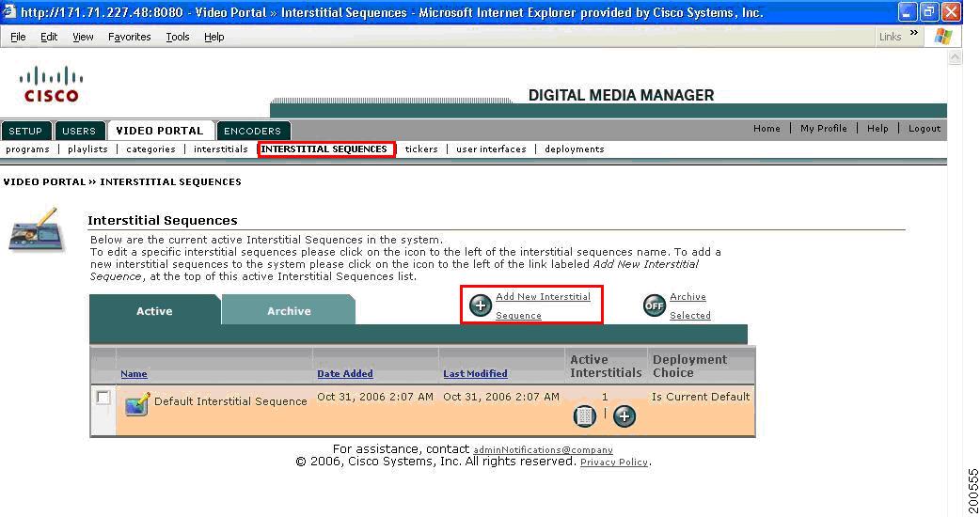Open the File menu
Image resolution: width=980 pixels, height=517 pixels.
click(x=18, y=37)
